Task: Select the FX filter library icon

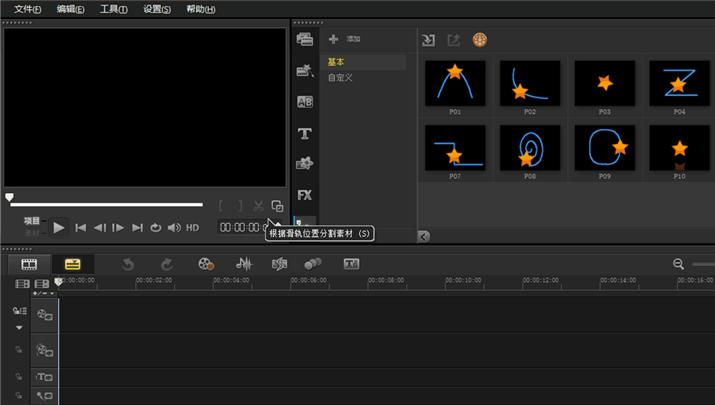Action: (x=305, y=195)
